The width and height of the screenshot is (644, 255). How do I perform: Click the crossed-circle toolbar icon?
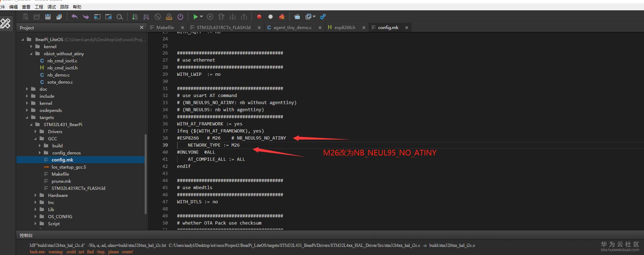tap(158, 17)
